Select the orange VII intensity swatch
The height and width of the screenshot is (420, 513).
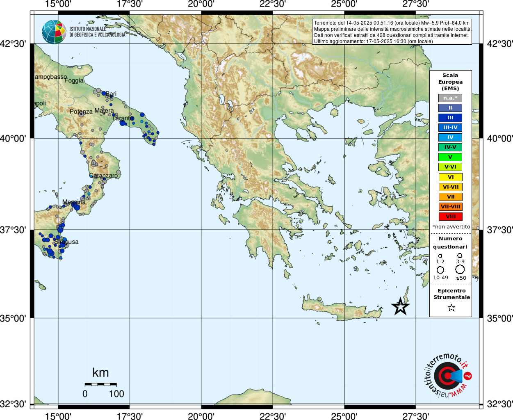pyautogui.click(x=450, y=197)
